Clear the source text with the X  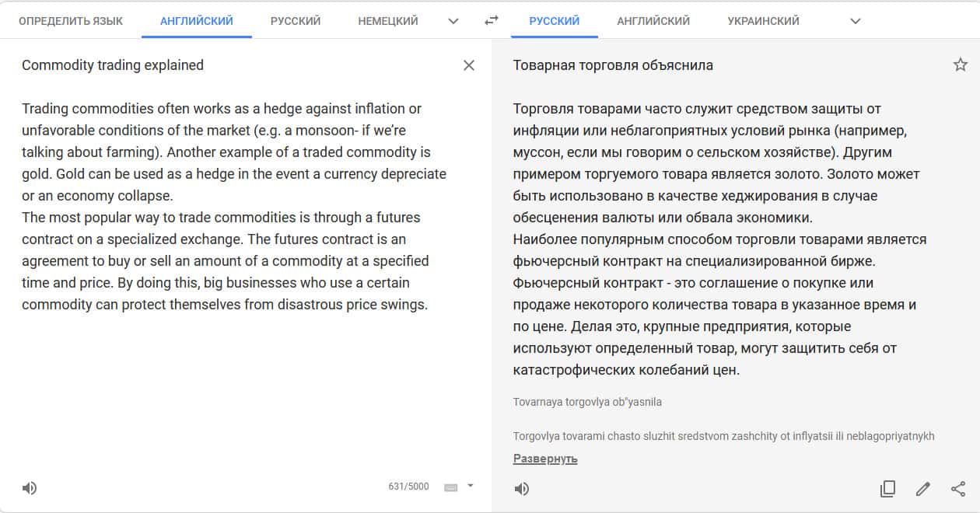click(469, 65)
